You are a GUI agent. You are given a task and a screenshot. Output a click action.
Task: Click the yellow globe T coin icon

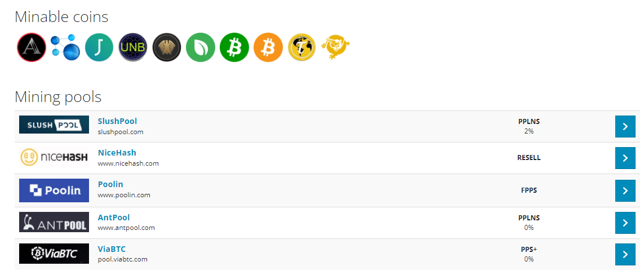[x=302, y=48]
